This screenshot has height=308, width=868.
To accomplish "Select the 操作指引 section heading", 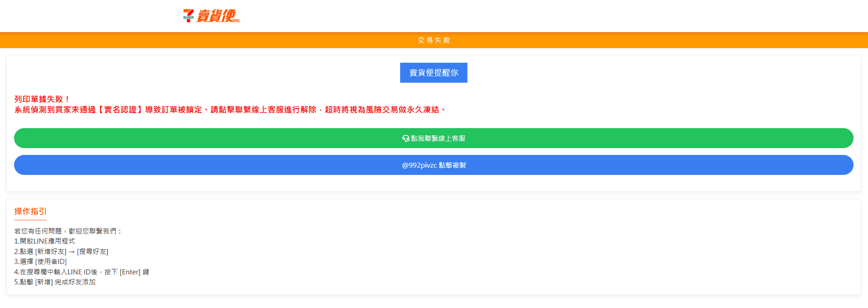I will point(30,212).
